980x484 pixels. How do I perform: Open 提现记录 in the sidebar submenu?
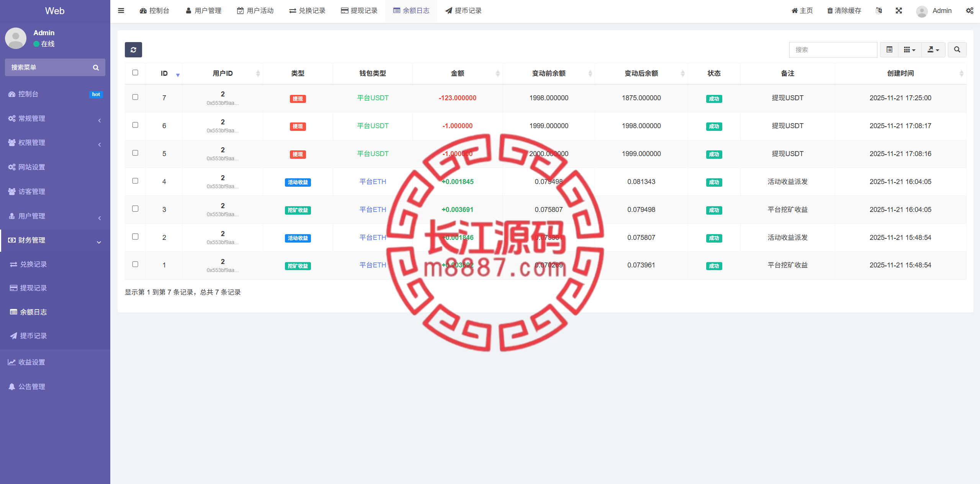55,288
